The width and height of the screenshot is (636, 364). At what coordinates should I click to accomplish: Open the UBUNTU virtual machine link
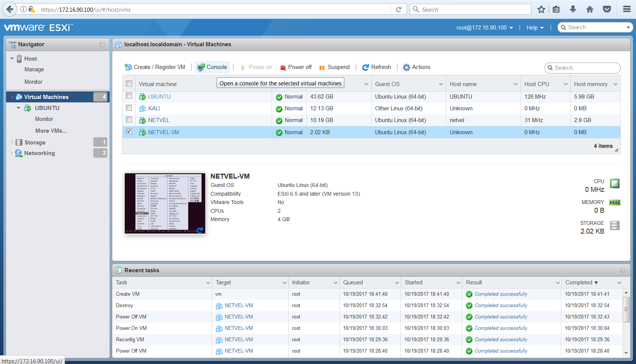click(x=159, y=97)
